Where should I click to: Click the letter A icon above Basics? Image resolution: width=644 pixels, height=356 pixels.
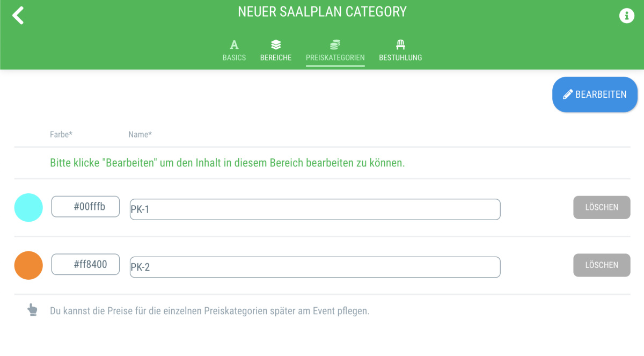click(x=234, y=45)
